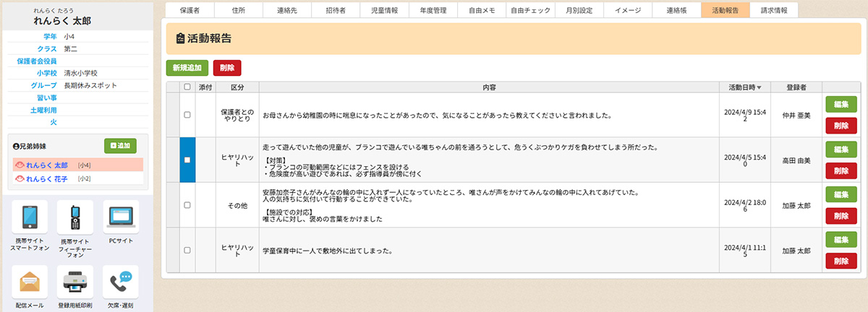Click the 長期休みスポット group value
This screenshot has width=868, height=312.
(90, 85)
